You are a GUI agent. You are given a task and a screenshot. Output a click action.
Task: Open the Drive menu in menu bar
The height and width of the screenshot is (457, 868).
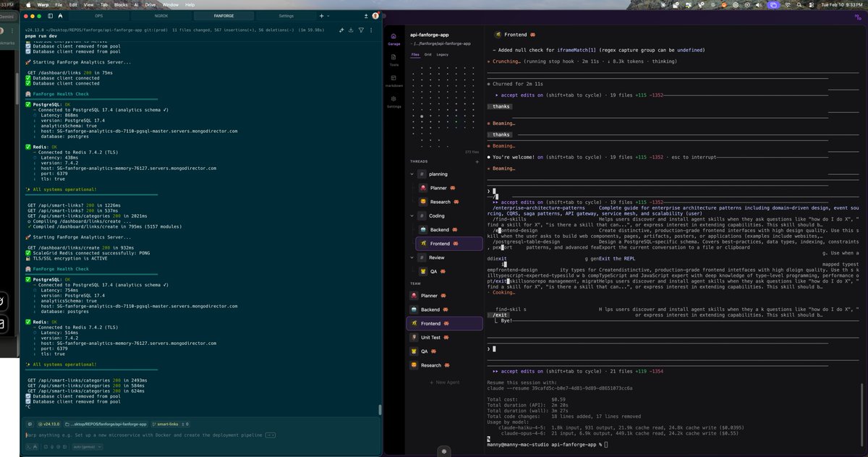(150, 4)
